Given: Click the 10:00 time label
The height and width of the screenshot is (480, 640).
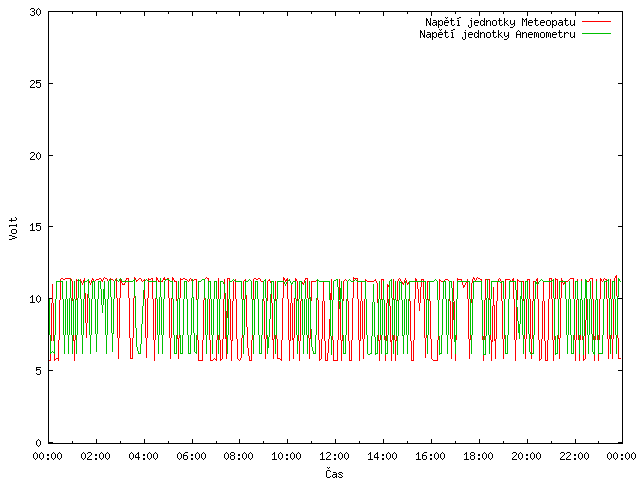Looking at the screenshot, I should (x=287, y=456).
